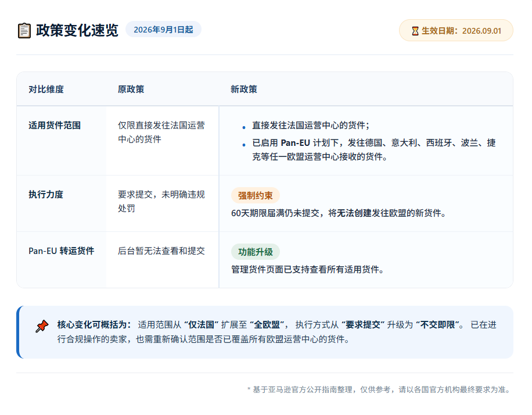
Task: Select the 执行力度 row label
Action: 46,195
